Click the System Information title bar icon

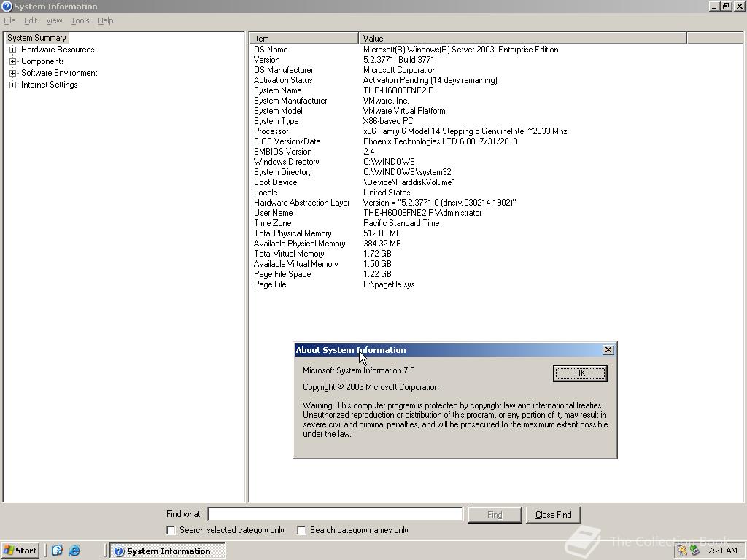coord(7,6)
